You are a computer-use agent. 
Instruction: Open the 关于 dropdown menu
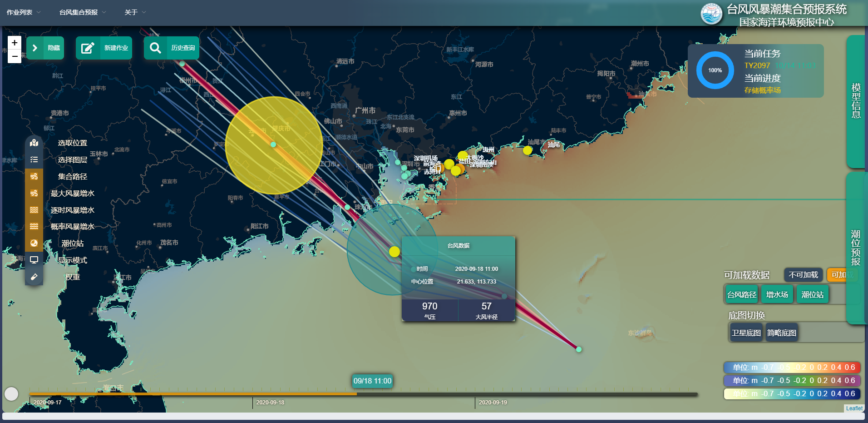coord(135,12)
